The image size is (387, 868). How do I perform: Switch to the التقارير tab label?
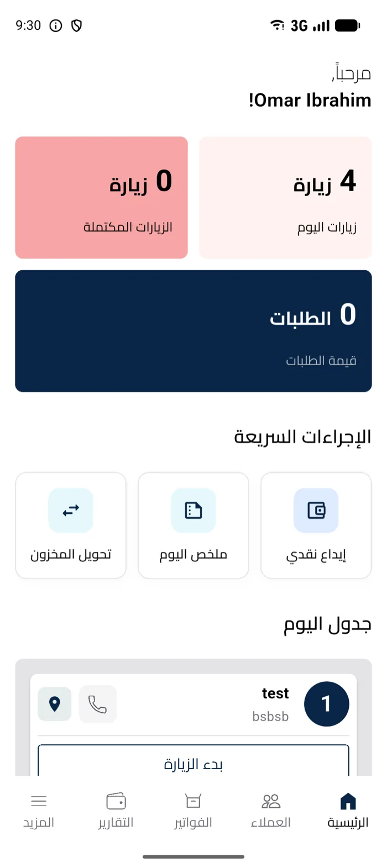coord(116,823)
